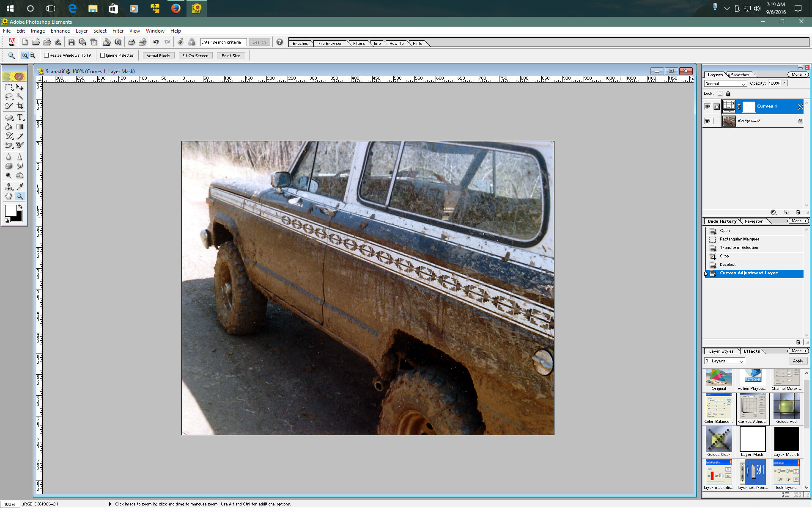Image resolution: width=812 pixels, height=508 pixels.
Task: Select the Brush tool
Action: [x=8, y=136]
